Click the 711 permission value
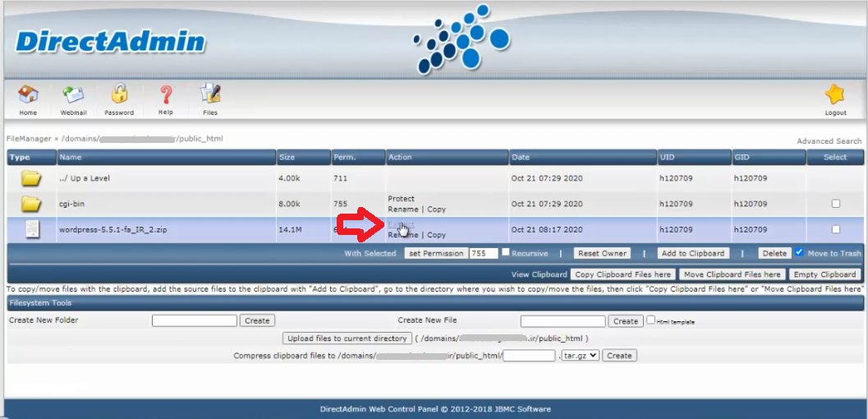This screenshot has width=868, height=419. 341,178
